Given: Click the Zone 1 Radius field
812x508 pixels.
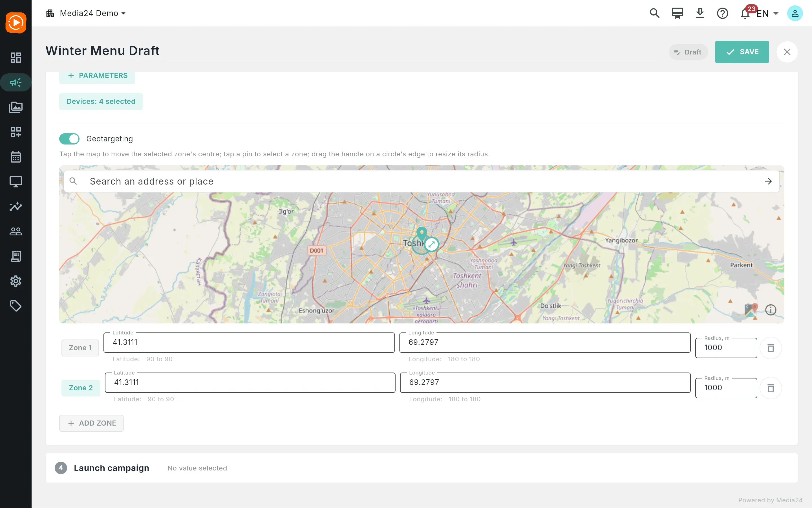Looking at the screenshot, I should coord(726,348).
